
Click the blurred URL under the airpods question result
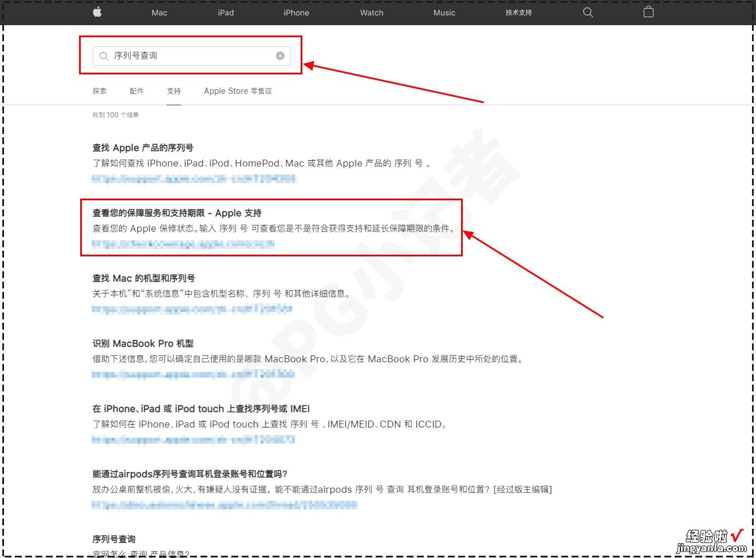point(225,505)
